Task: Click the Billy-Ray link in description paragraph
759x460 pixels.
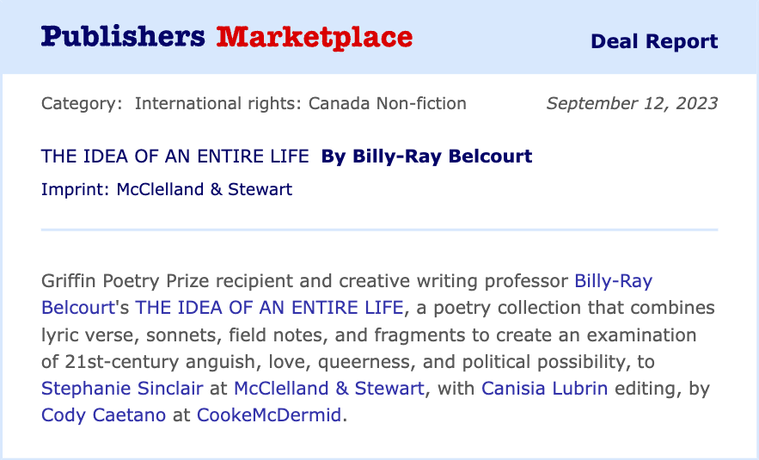Action: click(x=613, y=281)
